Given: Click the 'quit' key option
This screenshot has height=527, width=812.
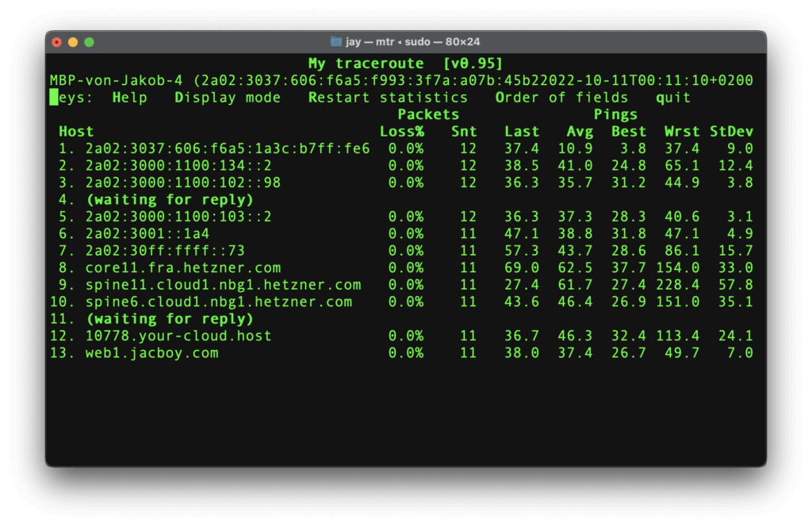Looking at the screenshot, I should click(x=672, y=98).
